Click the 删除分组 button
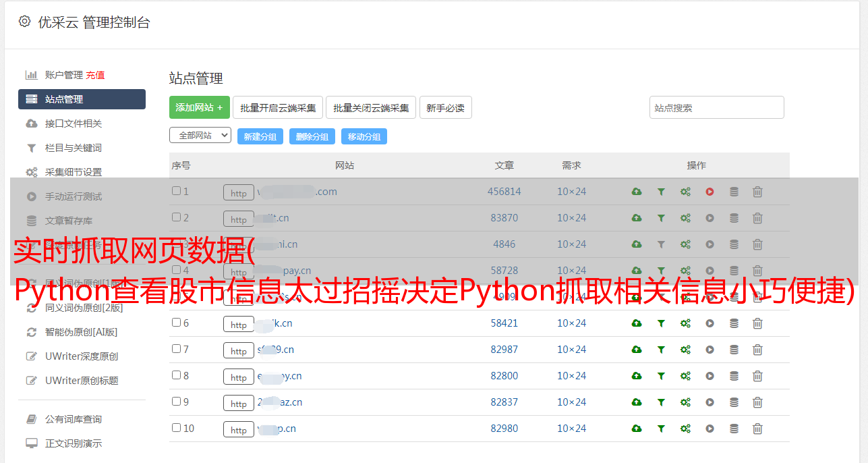The height and width of the screenshot is (463, 868). point(312,136)
